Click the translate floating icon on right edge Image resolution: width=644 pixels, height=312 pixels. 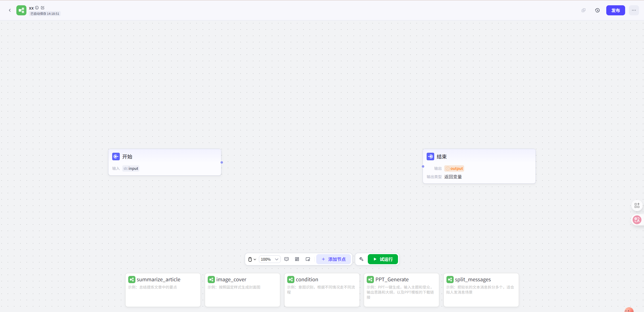[637, 220]
